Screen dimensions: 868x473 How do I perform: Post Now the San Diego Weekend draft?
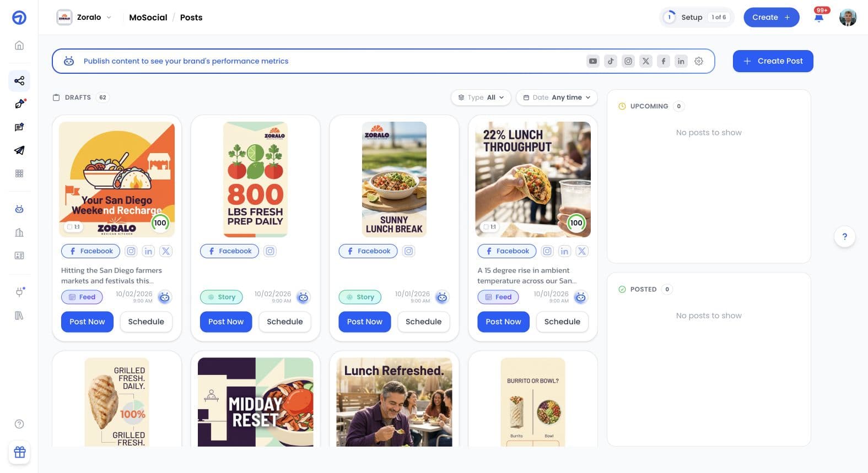click(87, 322)
